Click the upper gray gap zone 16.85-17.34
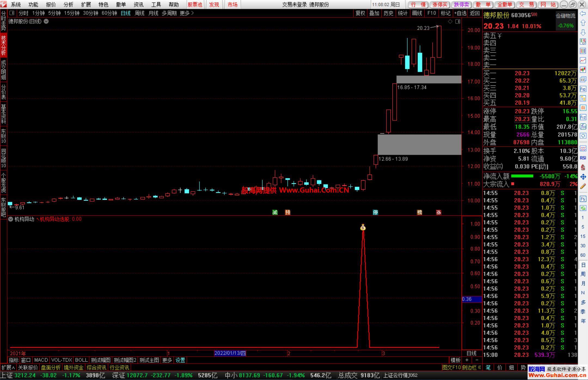588x380 pixels. [x=429, y=80]
